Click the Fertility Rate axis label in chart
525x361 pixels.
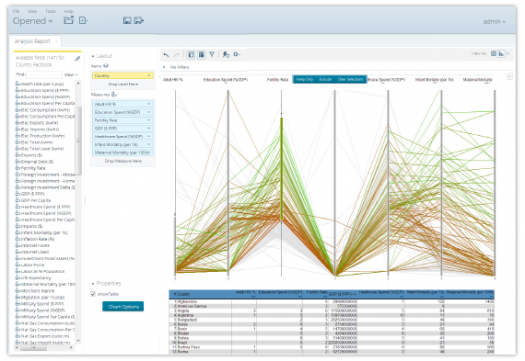[x=277, y=80]
